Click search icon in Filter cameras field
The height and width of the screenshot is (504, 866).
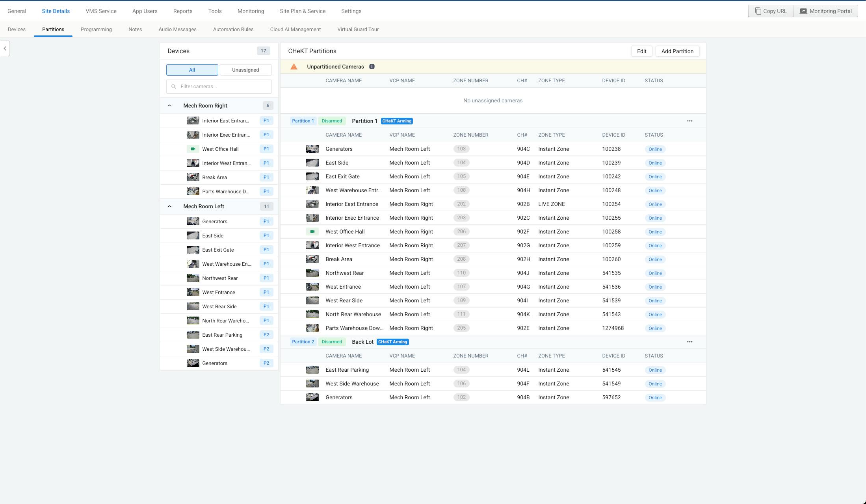point(173,87)
